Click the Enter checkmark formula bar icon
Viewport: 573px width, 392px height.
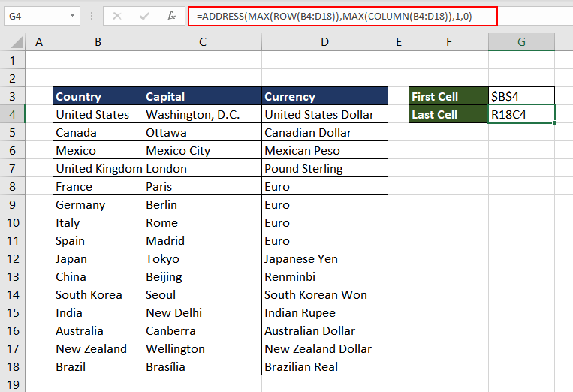click(x=144, y=15)
